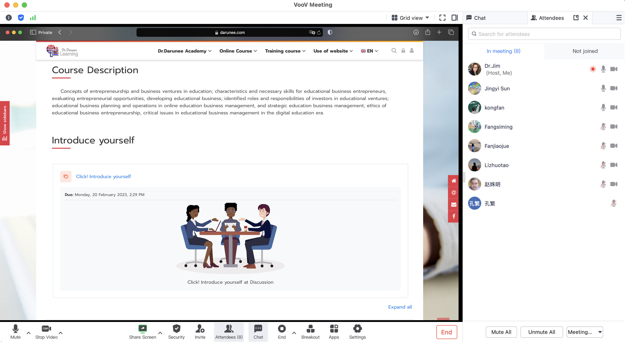Image resolution: width=644 pixels, height=355 pixels.
Task: Pop out the attendees panel
Action: pyautogui.click(x=576, y=18)
